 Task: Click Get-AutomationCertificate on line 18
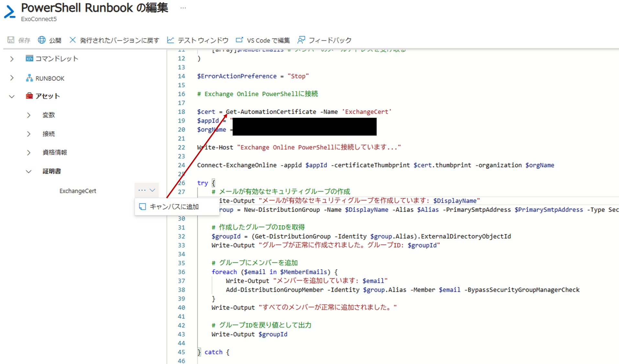click(x=271, y=112)
